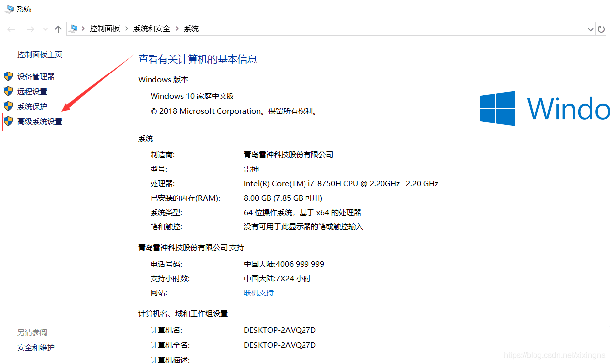
Task: Click phone value 中国大陆:4006 999 999
Action: [284, 264]
